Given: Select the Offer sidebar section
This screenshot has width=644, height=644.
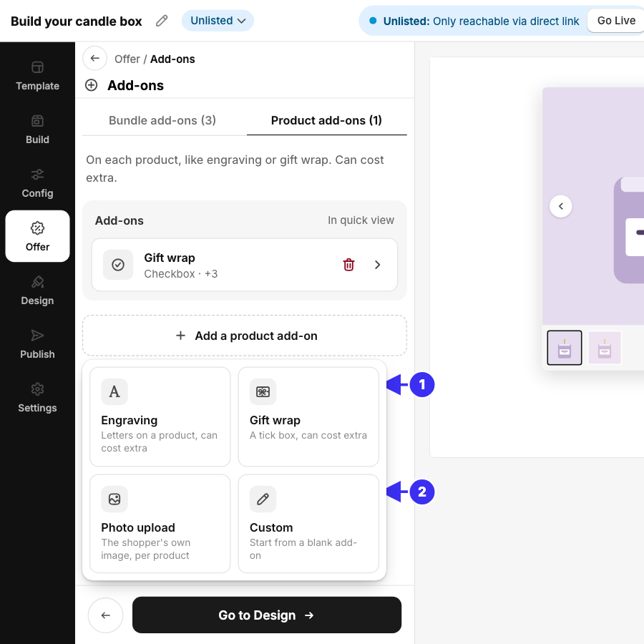Looking at the screenshot, I should 37,236.
